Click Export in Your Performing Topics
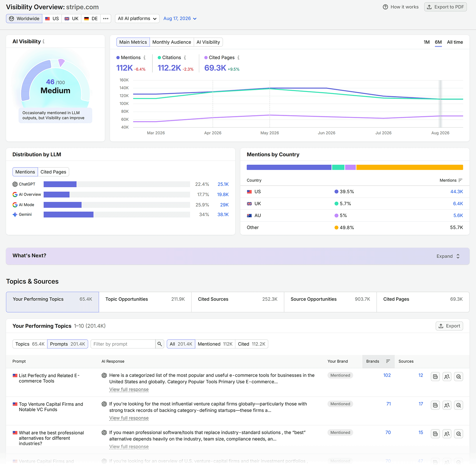This screenshot has height=466, width=476. pyautogui.click(x=449, y=326)
